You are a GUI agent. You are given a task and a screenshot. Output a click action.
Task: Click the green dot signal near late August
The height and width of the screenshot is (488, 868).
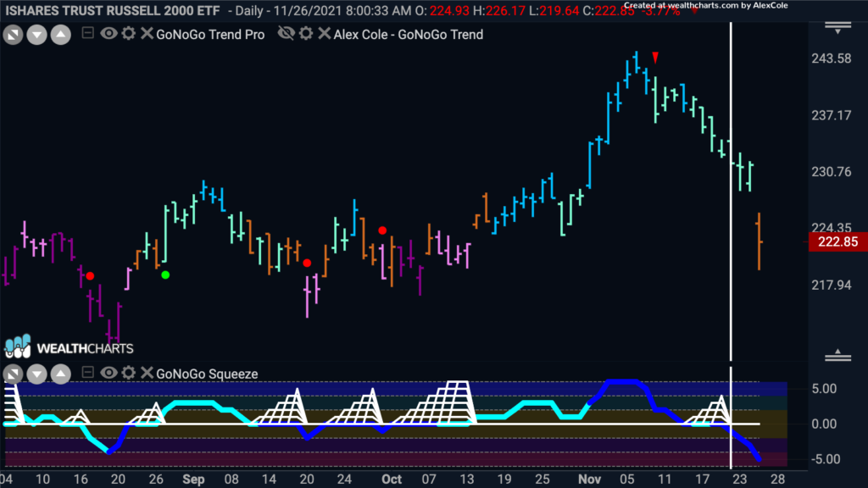tap(165, 275)
